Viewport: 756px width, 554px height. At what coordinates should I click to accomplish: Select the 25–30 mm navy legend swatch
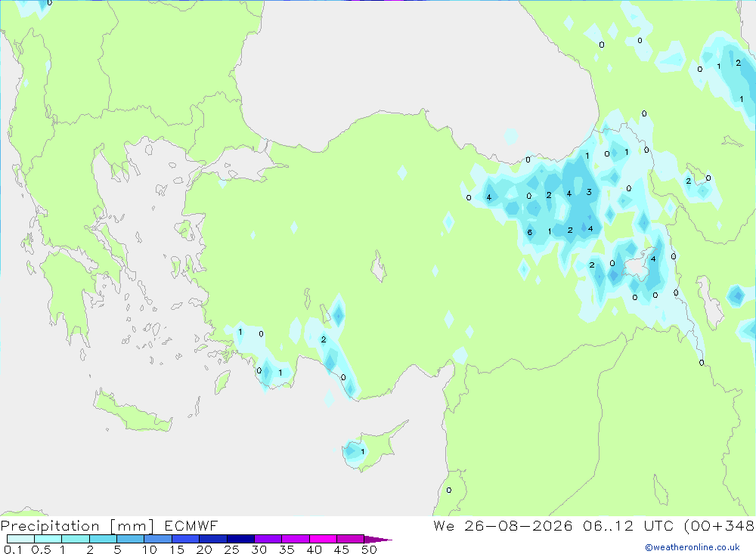coord(240,539)
